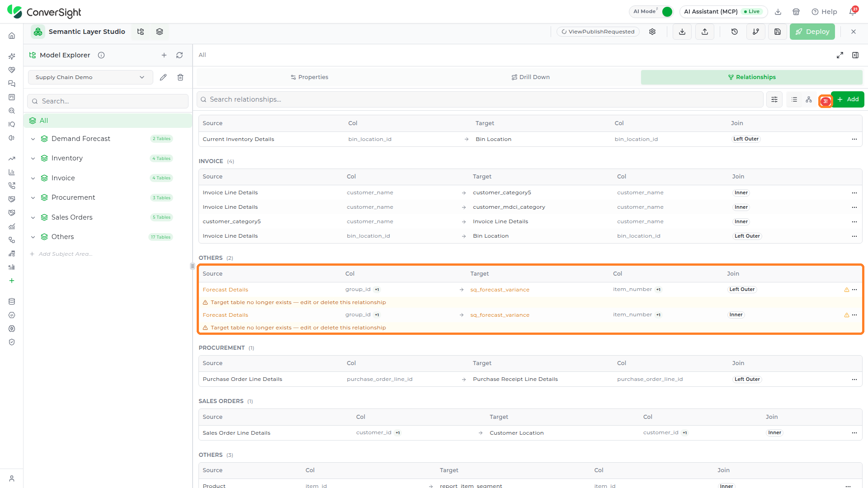Click the tree hierarchy icon beside Semantic Layer Studio
Image resolution: width=868 pixels, height=488 pixels.
point(141,32)
